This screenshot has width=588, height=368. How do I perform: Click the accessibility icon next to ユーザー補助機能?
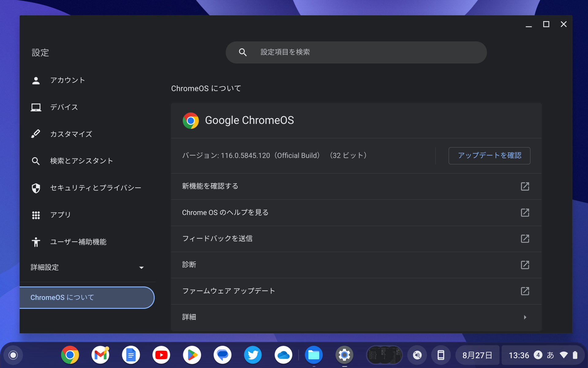point(36,242)
